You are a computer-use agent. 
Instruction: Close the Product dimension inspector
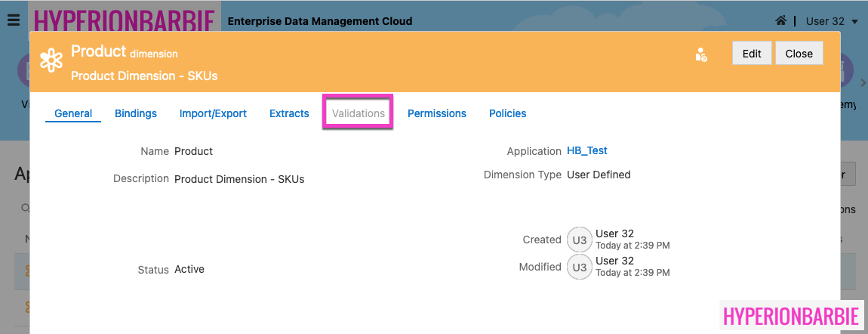coord(799,53)
